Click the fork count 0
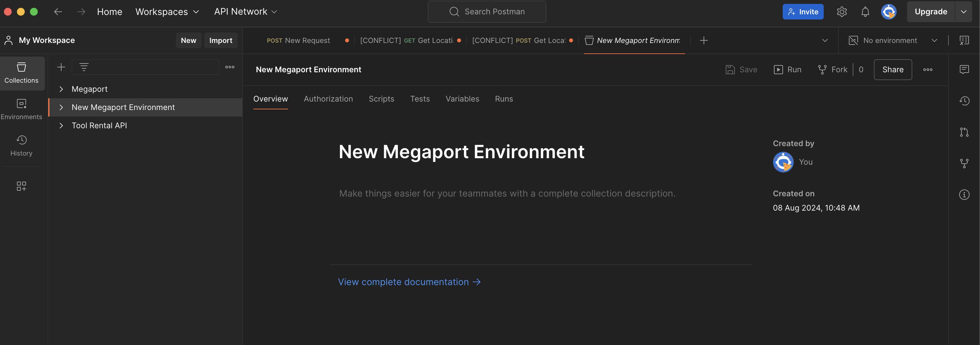 click(x=861, y=70)
